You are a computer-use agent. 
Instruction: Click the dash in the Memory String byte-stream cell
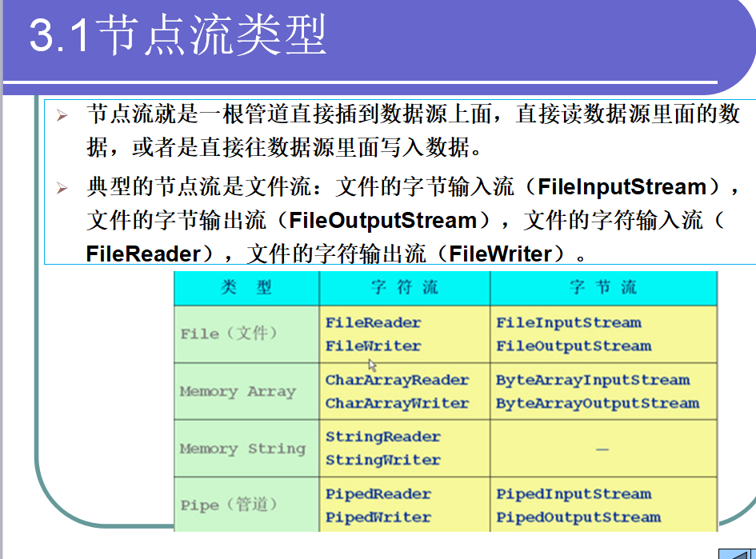pos(602,449)
